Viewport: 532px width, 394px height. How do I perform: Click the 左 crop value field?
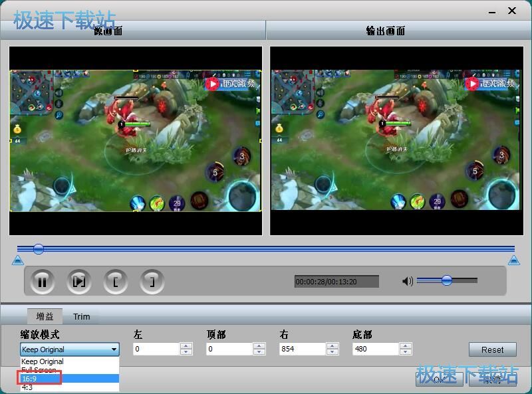click(x=156, y=349)
